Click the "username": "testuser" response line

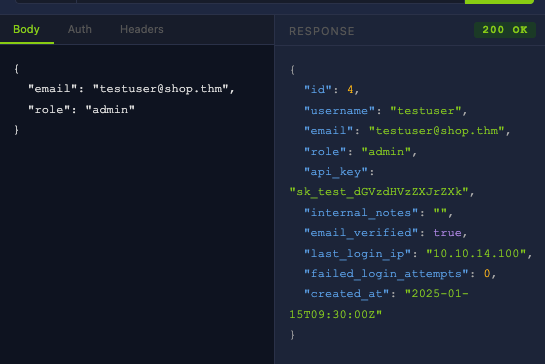pos(385,111)
